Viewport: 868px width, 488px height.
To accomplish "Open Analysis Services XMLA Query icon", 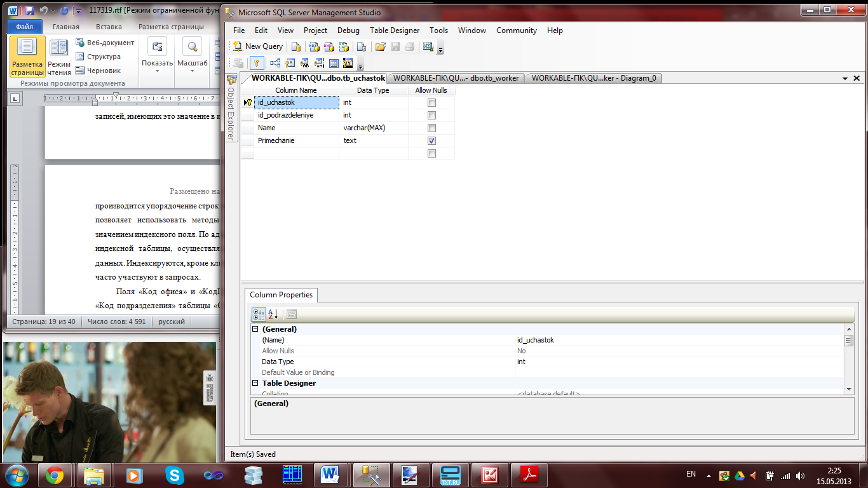I will 344,46.
